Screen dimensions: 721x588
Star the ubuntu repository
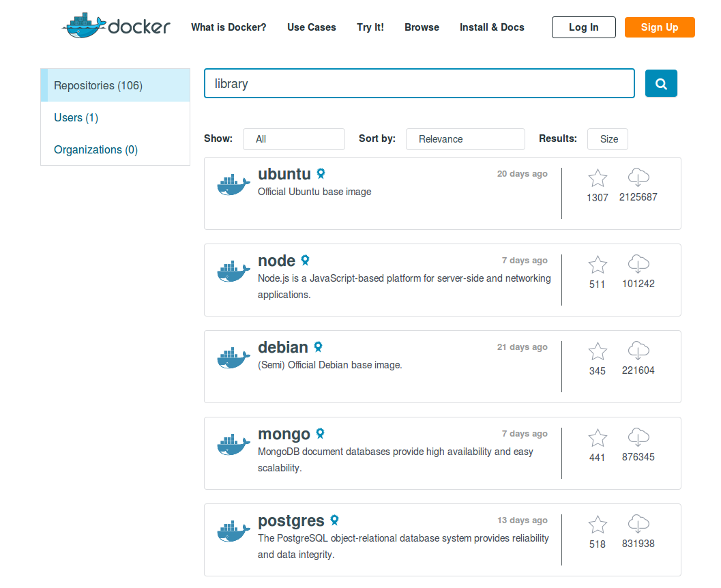point(598,178)
